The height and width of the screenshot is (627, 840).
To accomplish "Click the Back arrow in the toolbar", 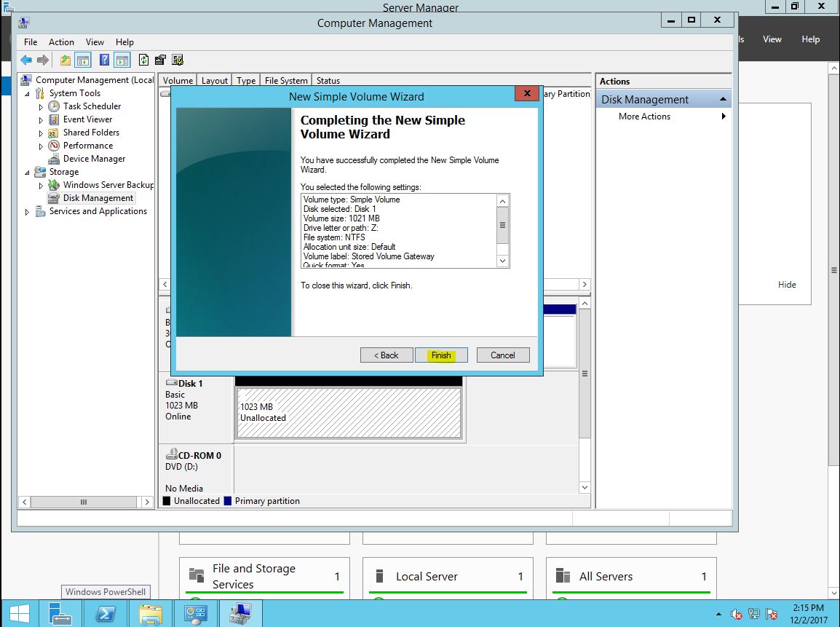I will 26,60.
